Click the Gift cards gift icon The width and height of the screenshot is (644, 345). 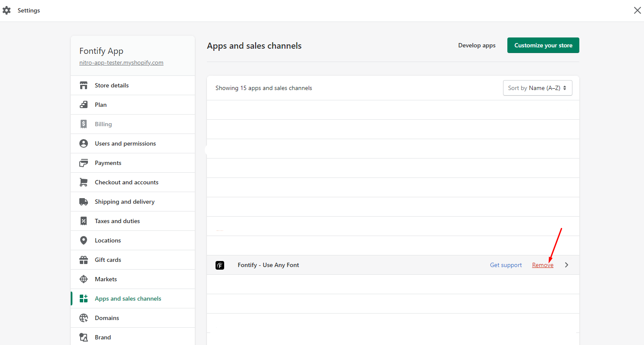click(84, 260)
